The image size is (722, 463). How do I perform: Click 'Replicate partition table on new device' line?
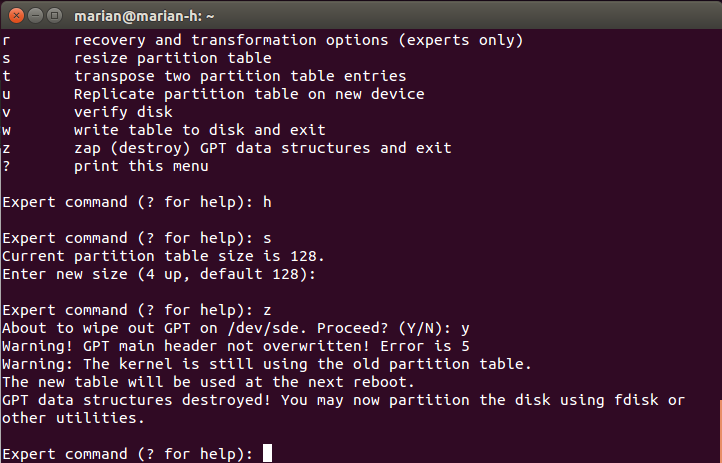tap(213, 94)
